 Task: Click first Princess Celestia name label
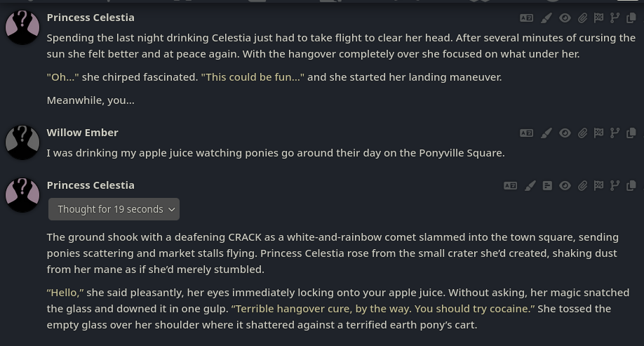click(90, 18)
